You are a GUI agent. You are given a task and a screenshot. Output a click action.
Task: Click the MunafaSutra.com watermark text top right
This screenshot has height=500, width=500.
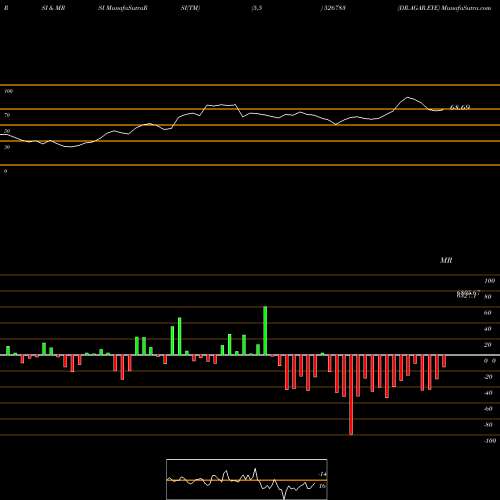click(466, 8)
